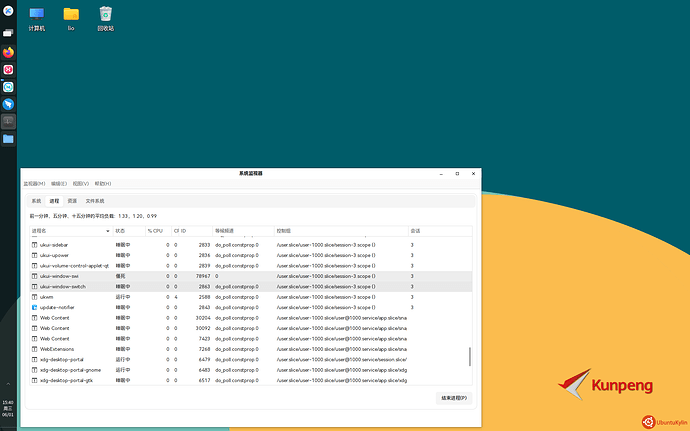Viewport: 690px width, 431px height.
Task: Click the System Monitor icon in dock
Action: [x=8, y=121]
